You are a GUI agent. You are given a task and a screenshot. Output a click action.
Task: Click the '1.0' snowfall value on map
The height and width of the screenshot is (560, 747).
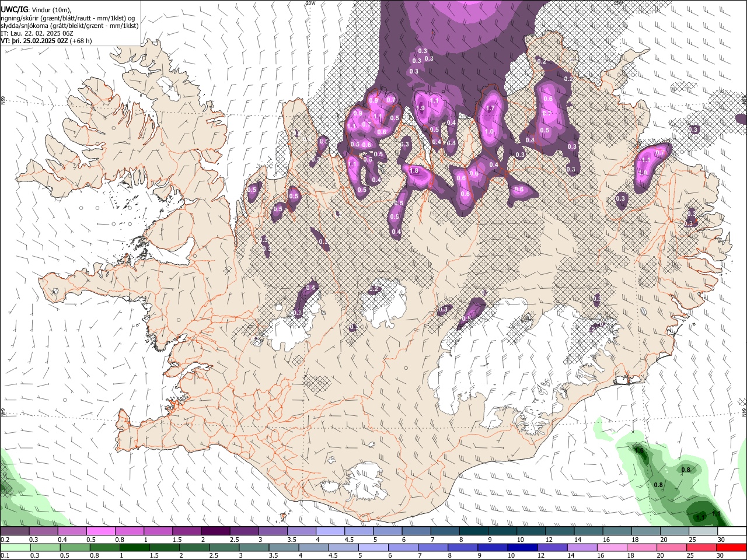[x=489, y=132]
